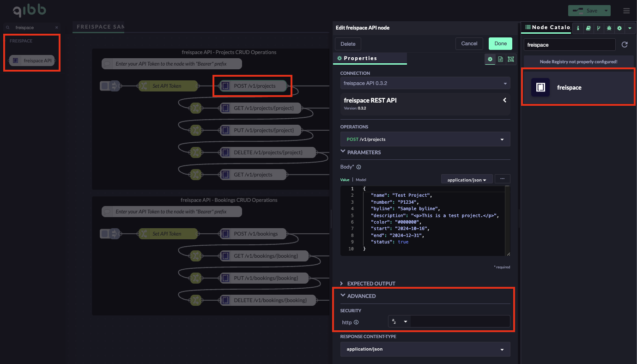Viewport: 637px width, 364px height.
Task: Click the Delete node button
Action: [x=348, y=44]
